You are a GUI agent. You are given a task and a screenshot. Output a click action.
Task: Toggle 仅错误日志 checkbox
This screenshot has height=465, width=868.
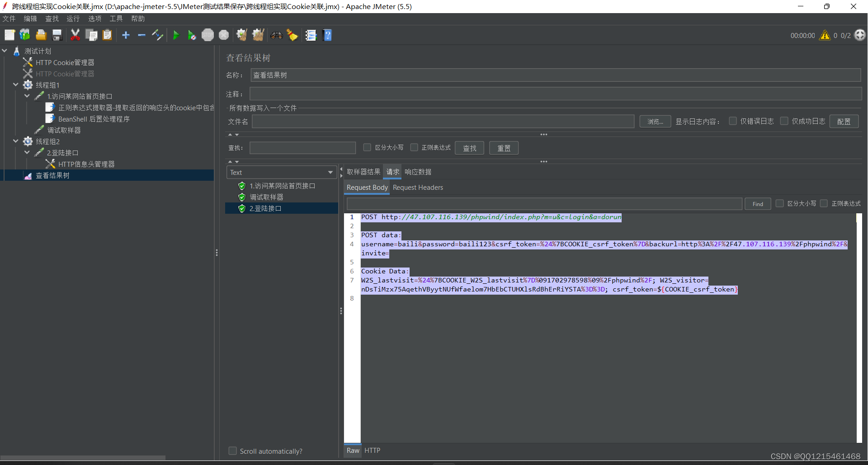733,121
